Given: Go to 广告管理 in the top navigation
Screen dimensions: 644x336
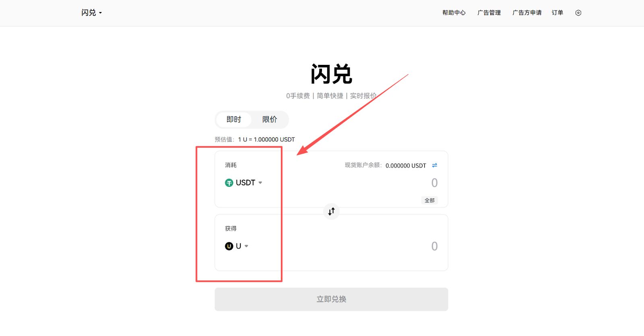Looking at the screenshot, I should (489, 13).
